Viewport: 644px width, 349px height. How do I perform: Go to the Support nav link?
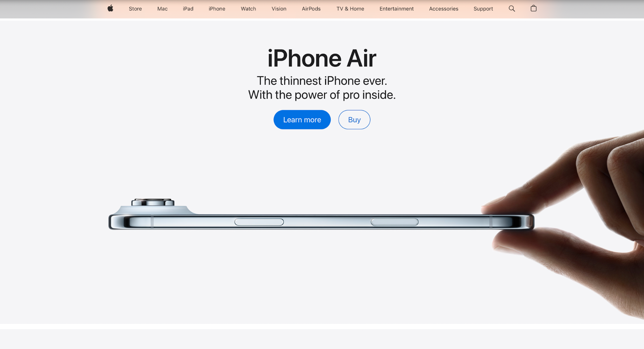click(x=483, y=9)
